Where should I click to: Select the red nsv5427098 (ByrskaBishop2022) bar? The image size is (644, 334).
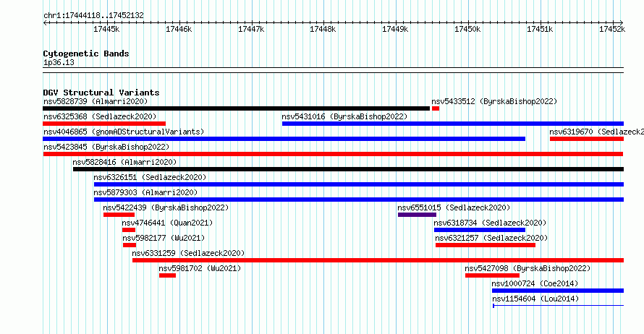point(492,275)
